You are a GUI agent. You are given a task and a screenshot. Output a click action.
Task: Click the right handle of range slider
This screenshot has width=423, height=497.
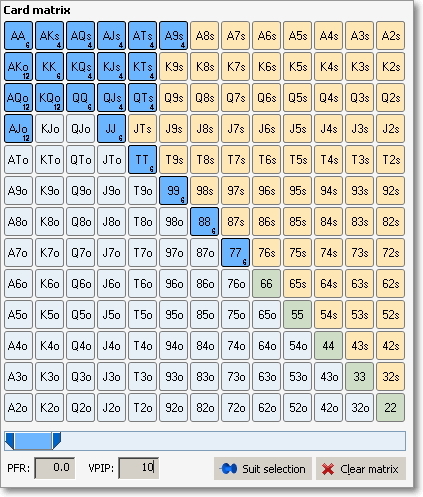[57, 441]
